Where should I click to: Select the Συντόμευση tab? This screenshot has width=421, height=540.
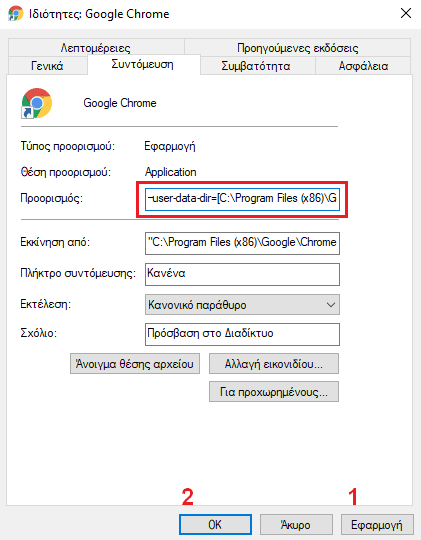coord(143,64)
